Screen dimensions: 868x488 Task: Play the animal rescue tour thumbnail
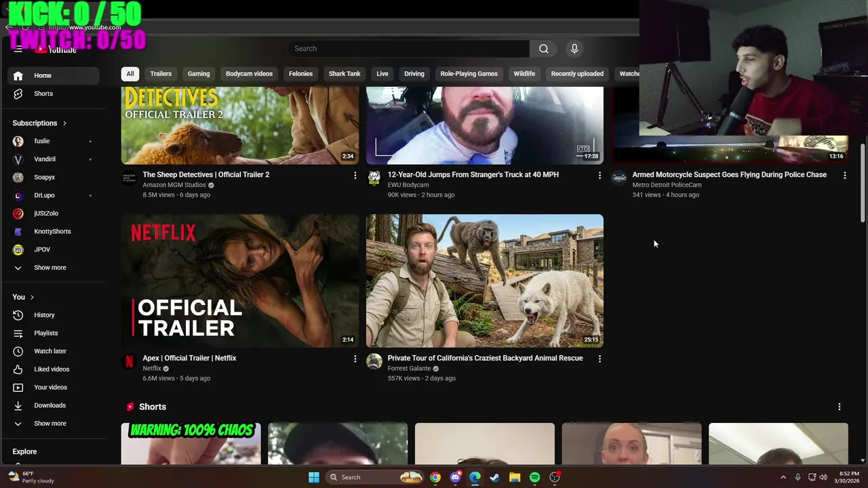(484, 281)
